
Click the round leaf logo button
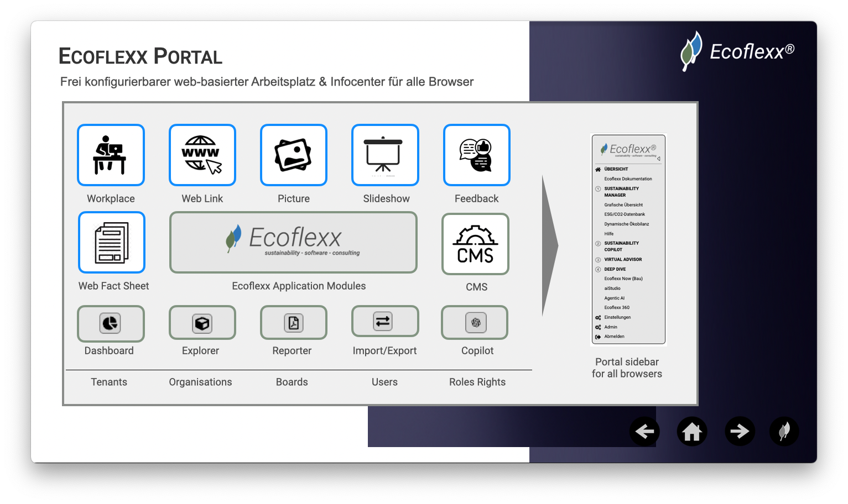coord(784,431)
